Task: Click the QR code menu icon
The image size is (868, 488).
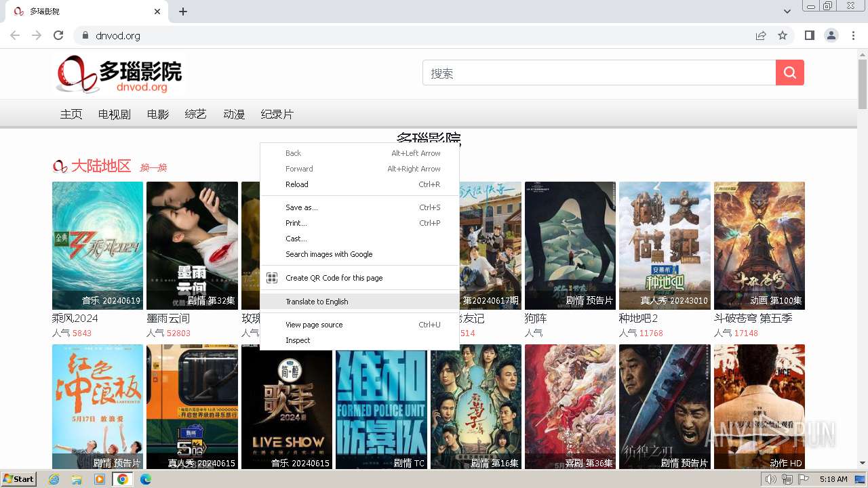Action: pos(272,278)
